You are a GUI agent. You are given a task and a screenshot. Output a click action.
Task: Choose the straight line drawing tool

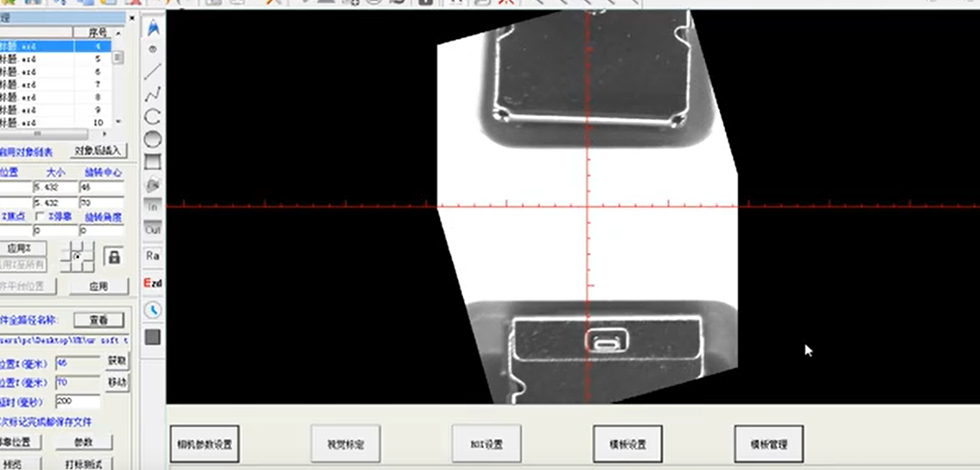click(x=153, y=72)
